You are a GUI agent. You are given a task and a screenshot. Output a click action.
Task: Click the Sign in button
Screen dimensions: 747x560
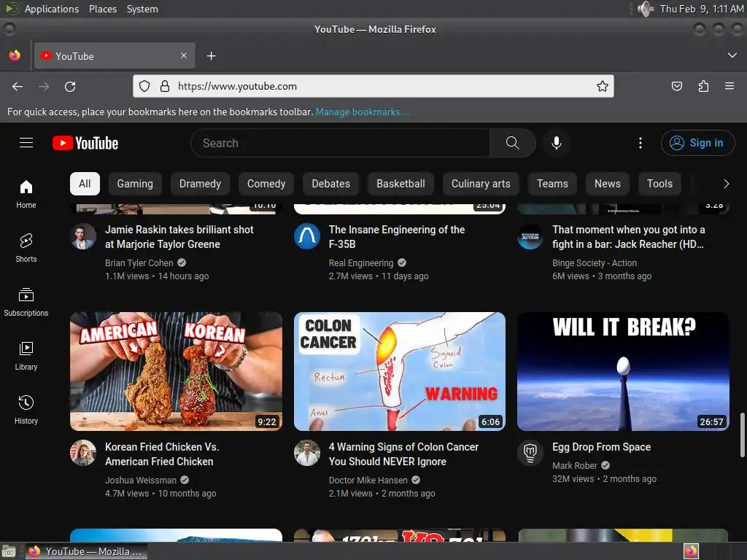697,143
